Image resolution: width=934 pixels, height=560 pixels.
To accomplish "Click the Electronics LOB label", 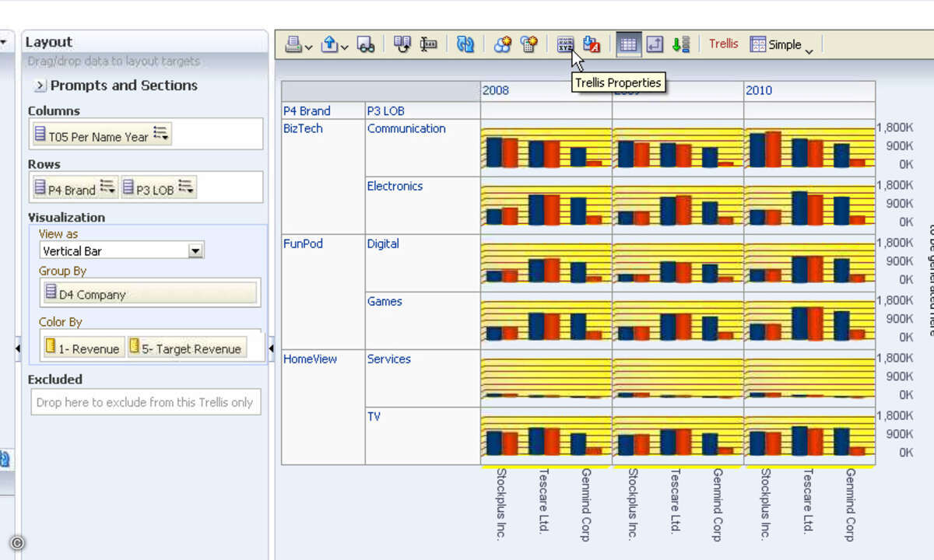I will [x=395, y=186].
